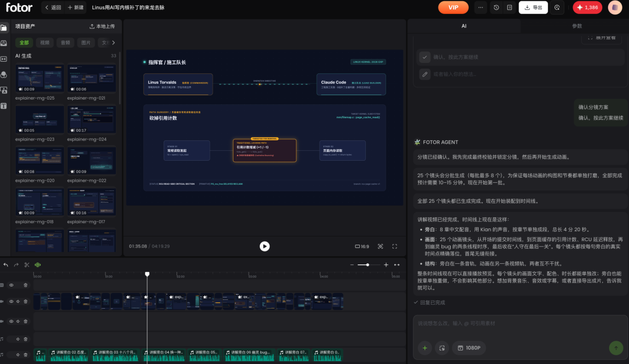The width and height of the screenshot is (629, 364).
Task: Toggle the green snap/magnet timeline icon
Action: (x=38, y=265)
